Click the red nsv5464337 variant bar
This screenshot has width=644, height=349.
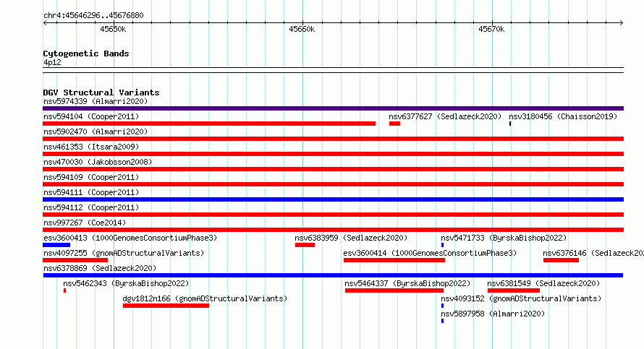click(x=394, y=290)
